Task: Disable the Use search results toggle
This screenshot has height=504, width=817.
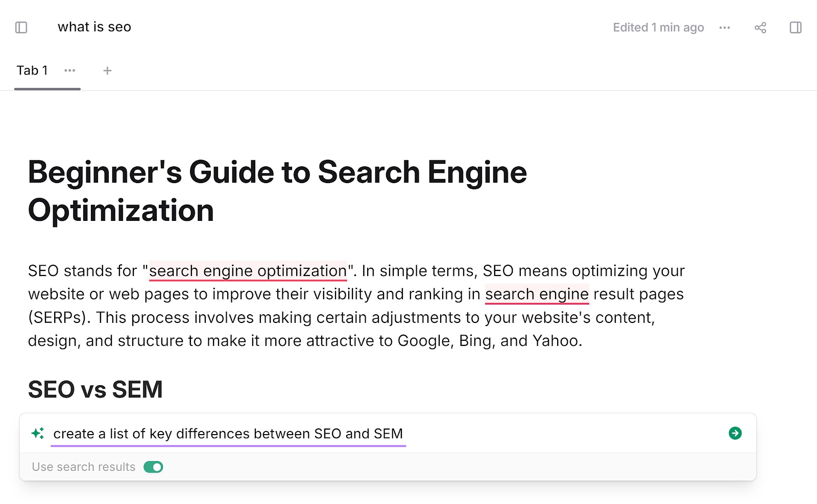Action: coord(153,466)
